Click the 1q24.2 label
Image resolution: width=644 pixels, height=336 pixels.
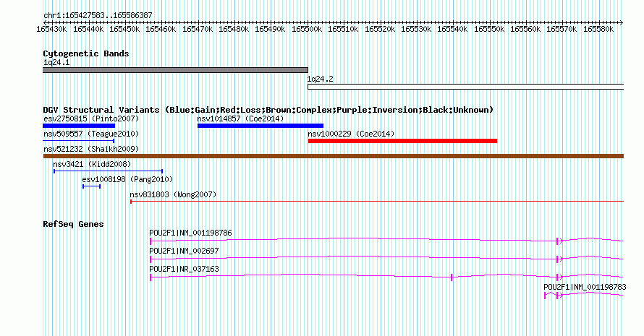[x=321, y=79]
